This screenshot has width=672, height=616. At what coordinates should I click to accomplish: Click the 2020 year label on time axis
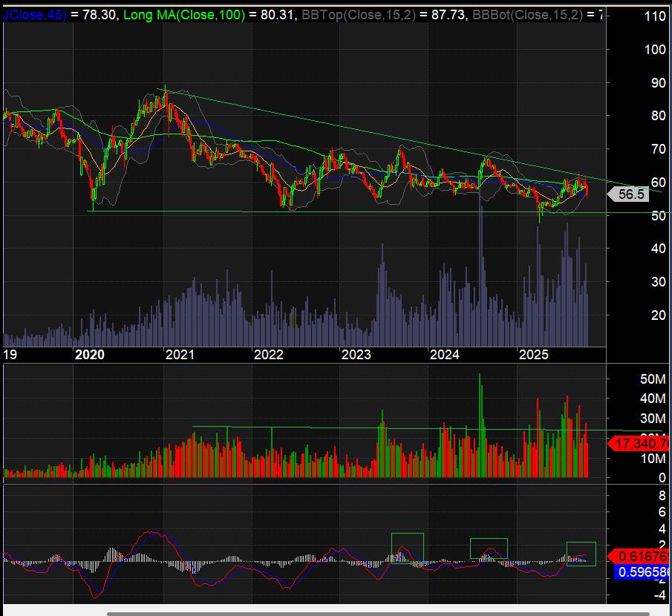point(90,355)
